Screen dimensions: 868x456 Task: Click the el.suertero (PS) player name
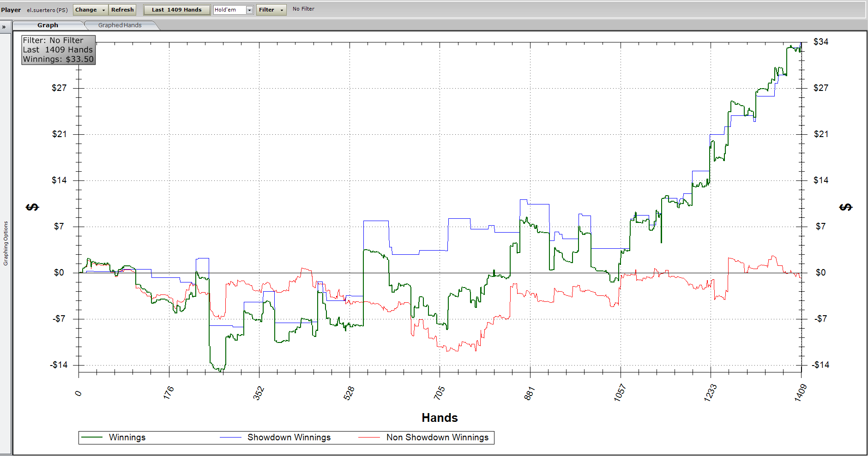(x=47, y=10)
